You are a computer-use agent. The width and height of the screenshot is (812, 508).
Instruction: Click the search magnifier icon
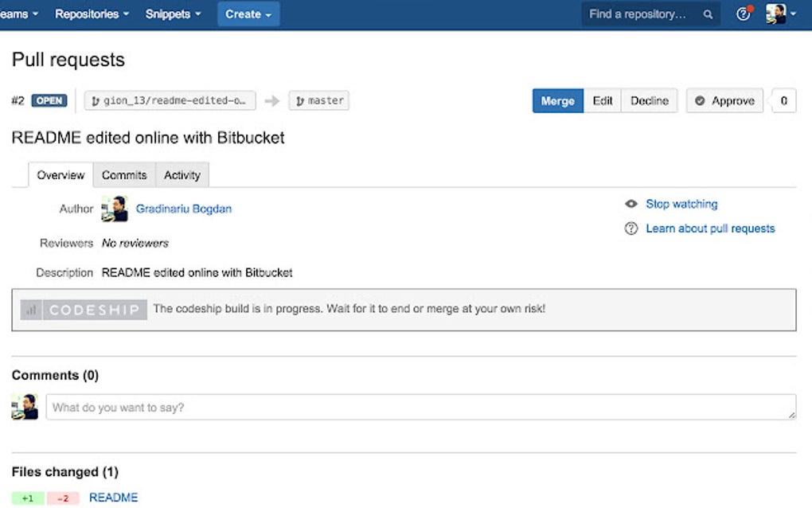(x=708, y=14)
